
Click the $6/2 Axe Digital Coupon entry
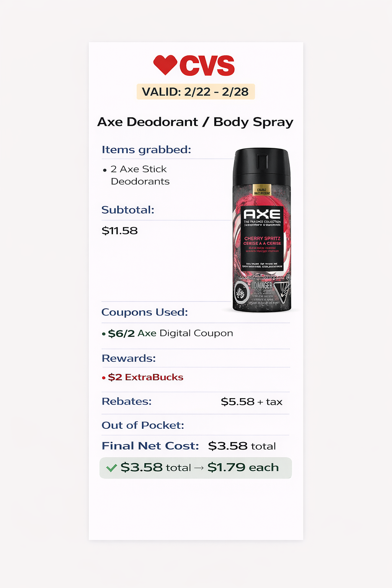[167, 333]
